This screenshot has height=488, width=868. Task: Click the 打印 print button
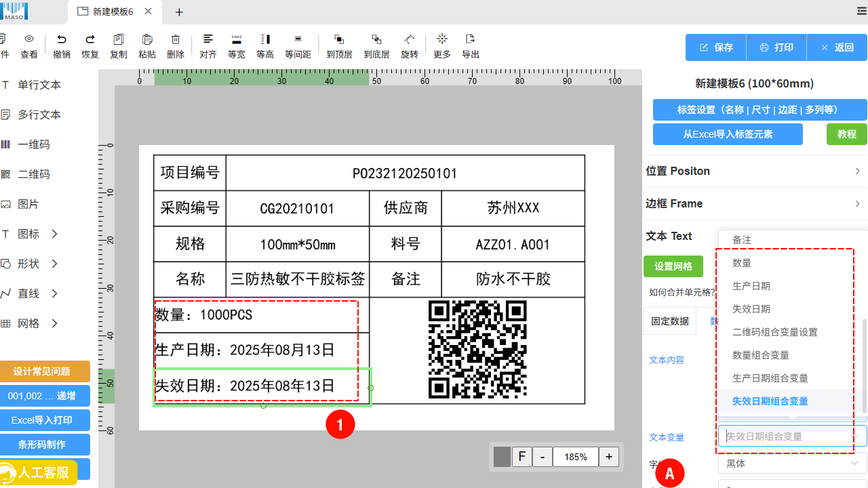point(776,47)
